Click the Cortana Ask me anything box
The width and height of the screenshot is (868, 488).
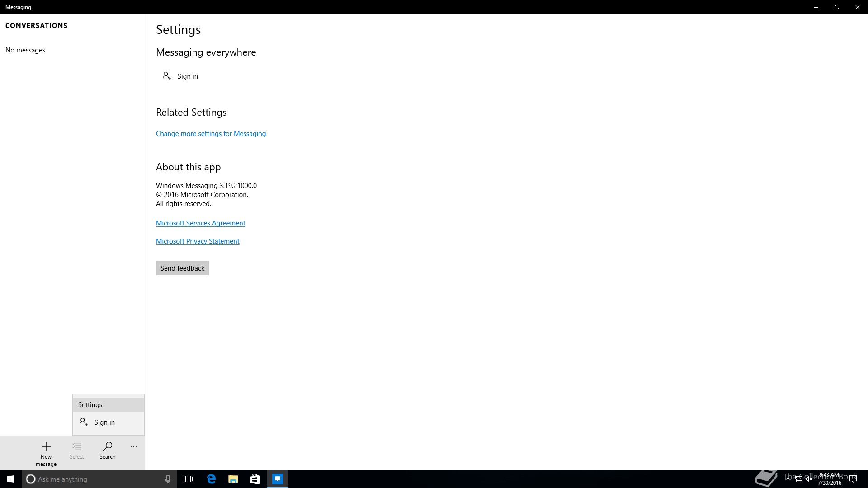[x=99, y=479]
